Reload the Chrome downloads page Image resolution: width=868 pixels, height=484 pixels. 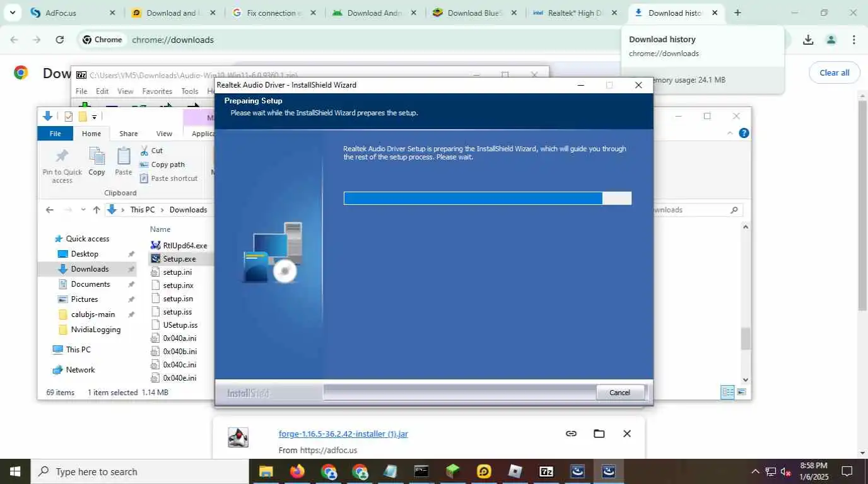pos(59,40)
